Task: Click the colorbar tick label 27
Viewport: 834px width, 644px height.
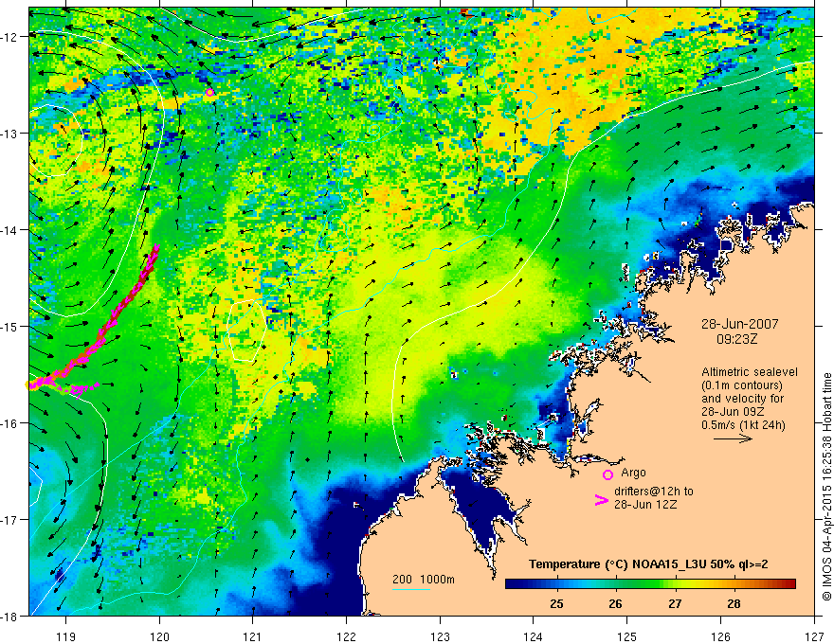Action: 675,603
